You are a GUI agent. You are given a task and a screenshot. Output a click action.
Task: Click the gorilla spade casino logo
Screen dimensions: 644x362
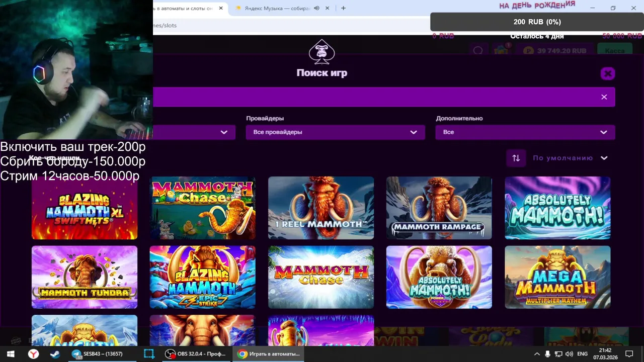click(x=322, y=52)
